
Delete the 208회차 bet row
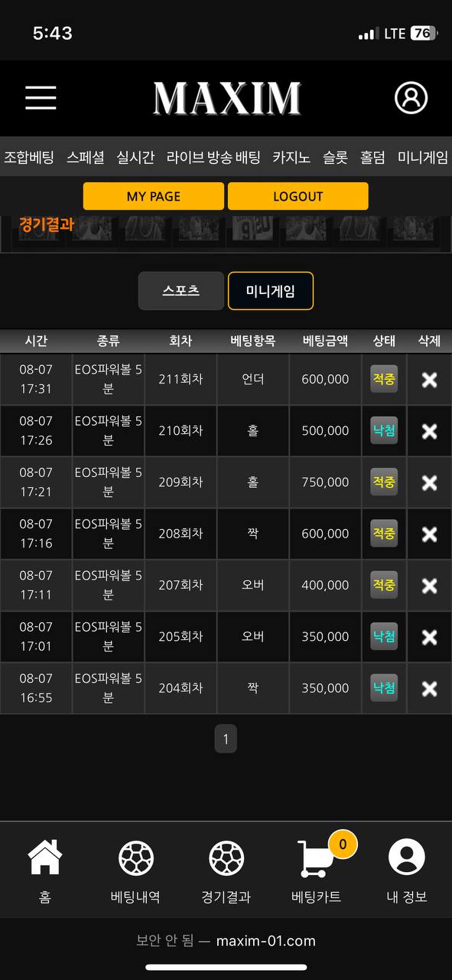tap(430, 534)
